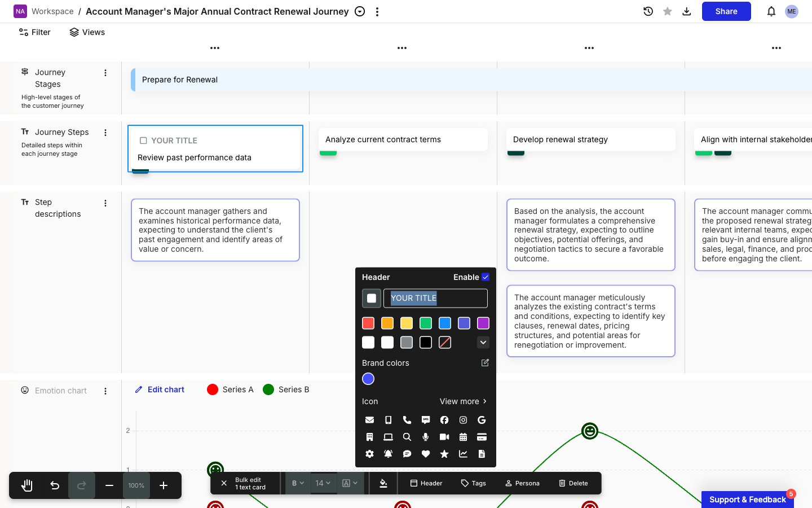Open the map's kebab menu next to the title
Screen dimensions: 812x508
click(377, 11)
